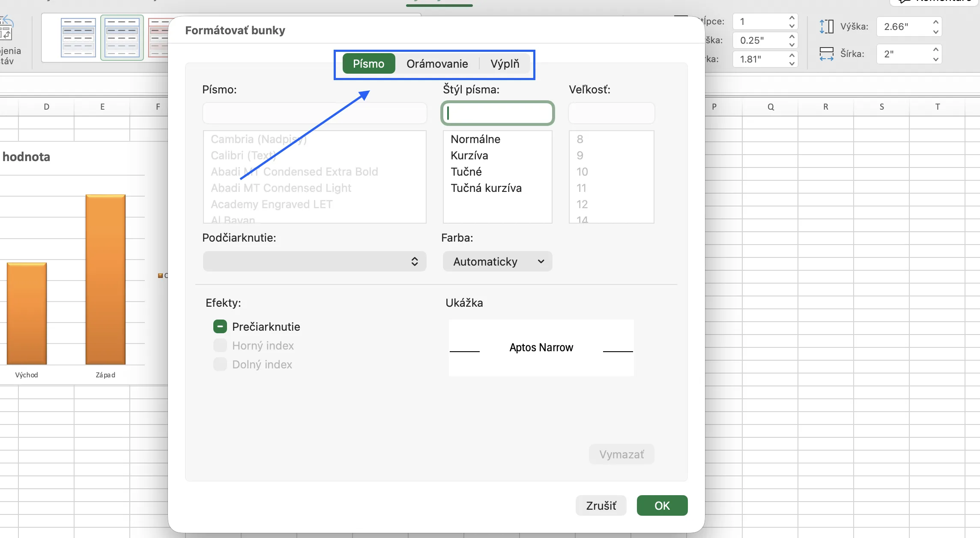Click the Západ chart bar
This screenshot has width=980, height=538.
[105, 280]
